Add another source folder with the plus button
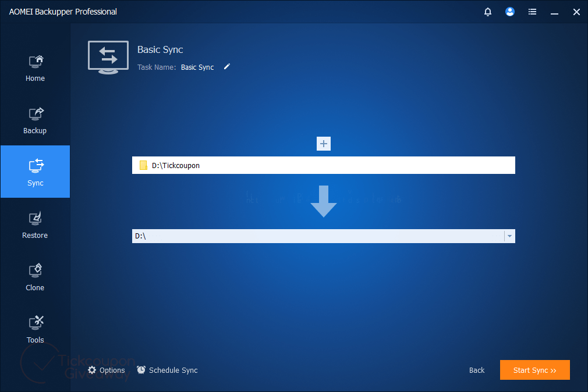The width and height of the screenshot is (588, 392). pos(323,144)
